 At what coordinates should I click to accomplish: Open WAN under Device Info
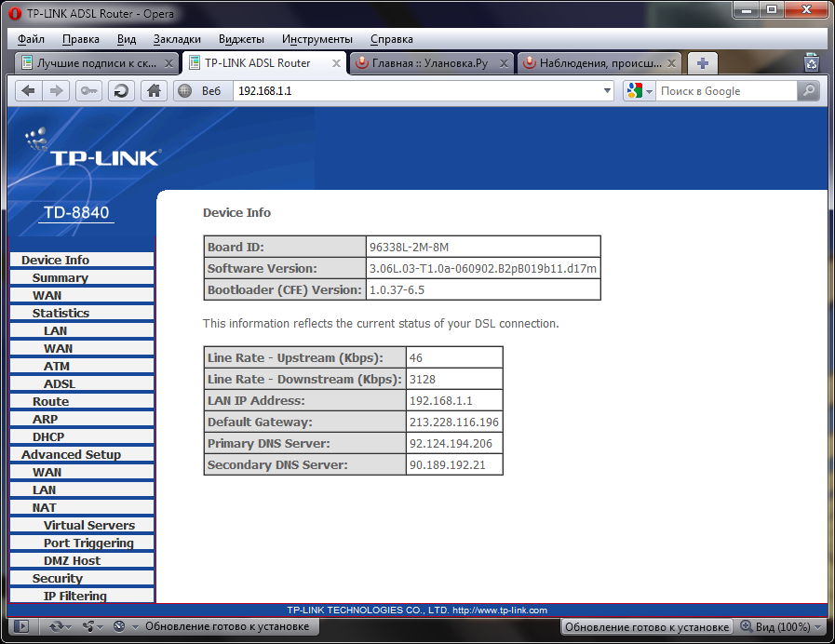coord(82,295)
